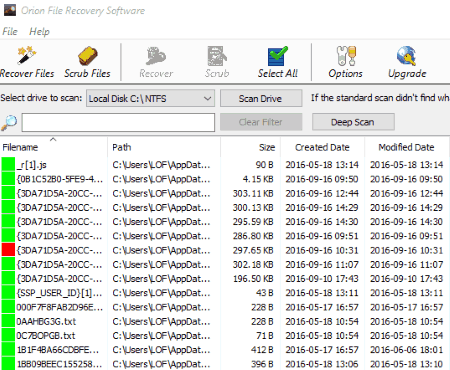450x370 pixels.
Task: Select the file {SSP_USER_ID}[1]...
Action: coord(59,293)
